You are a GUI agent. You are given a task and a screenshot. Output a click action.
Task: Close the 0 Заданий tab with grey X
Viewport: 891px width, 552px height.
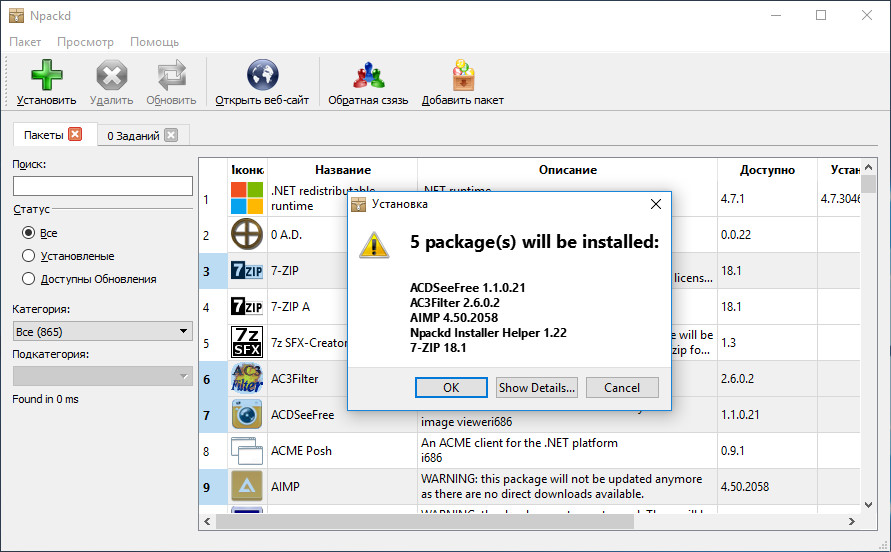point(170,135)
